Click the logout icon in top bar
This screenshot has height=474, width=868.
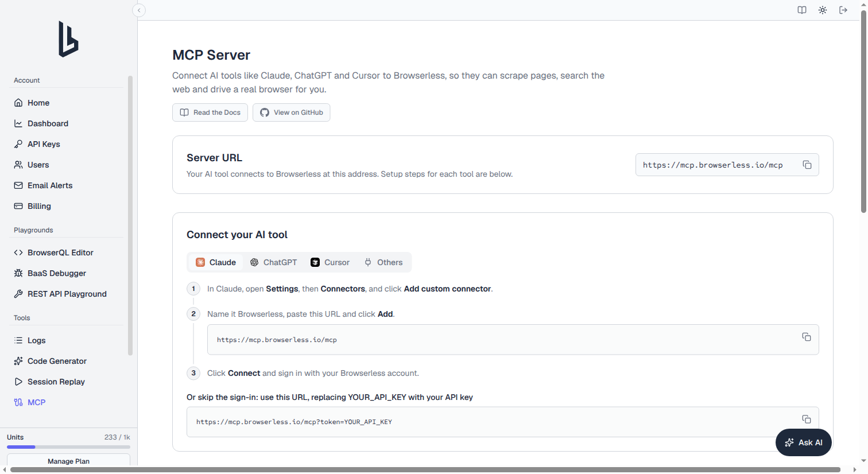tap(843, 10)
